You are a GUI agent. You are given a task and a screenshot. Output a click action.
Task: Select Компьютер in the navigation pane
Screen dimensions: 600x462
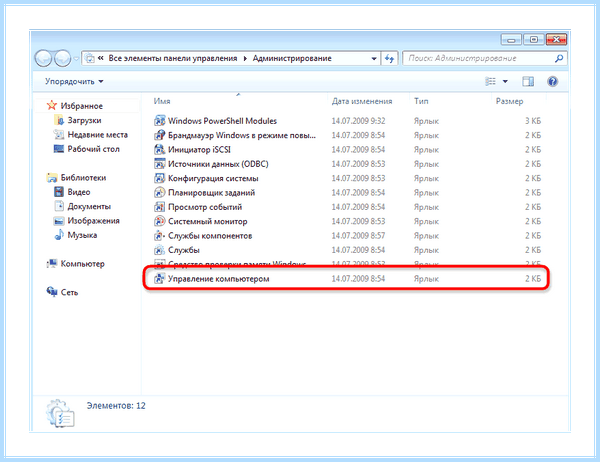pos(82,264)
